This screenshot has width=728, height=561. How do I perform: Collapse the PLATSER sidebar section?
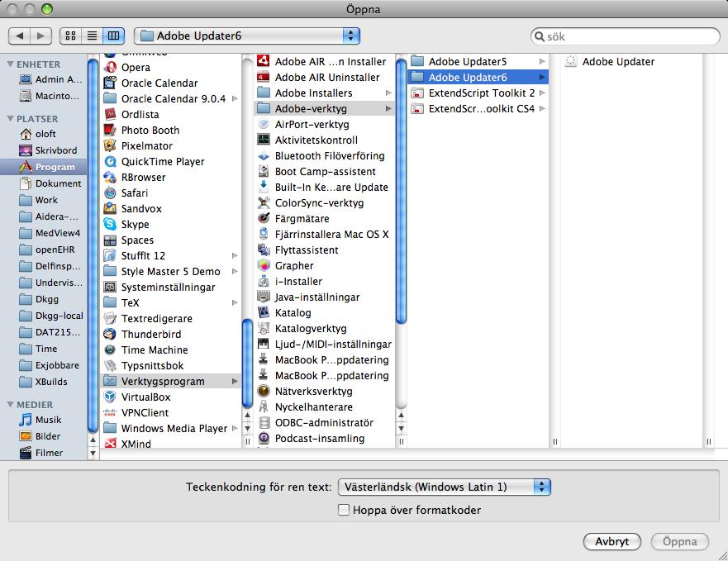[10, 118]
